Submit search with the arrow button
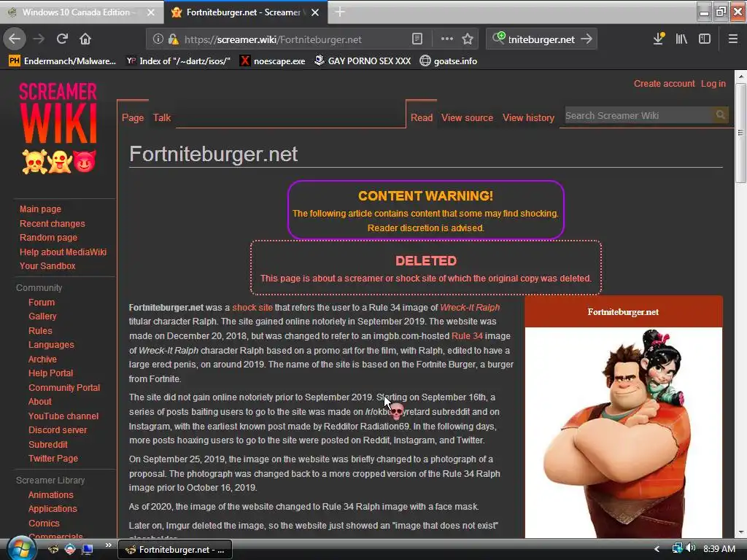The height and width of the screenshot is (560, 747). tap(587, 39)
